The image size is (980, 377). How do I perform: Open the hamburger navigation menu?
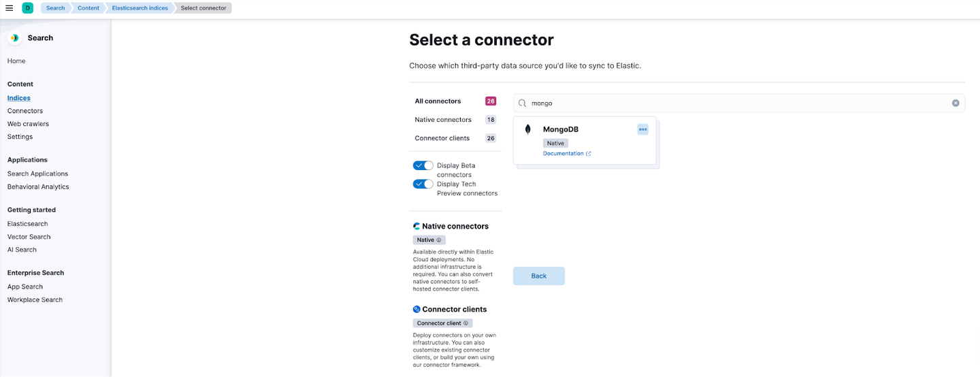click(x=9, y=8)
